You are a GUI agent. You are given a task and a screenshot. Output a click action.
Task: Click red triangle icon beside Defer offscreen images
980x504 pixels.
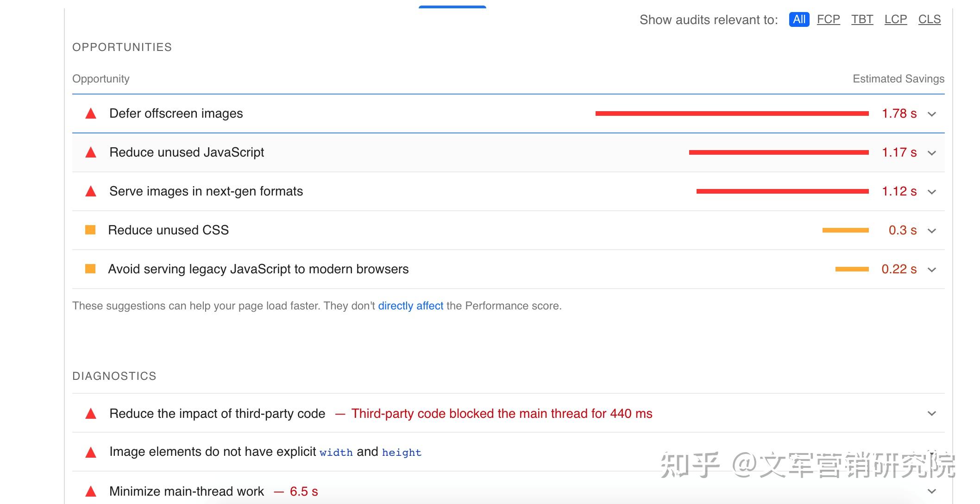point(91,113)
